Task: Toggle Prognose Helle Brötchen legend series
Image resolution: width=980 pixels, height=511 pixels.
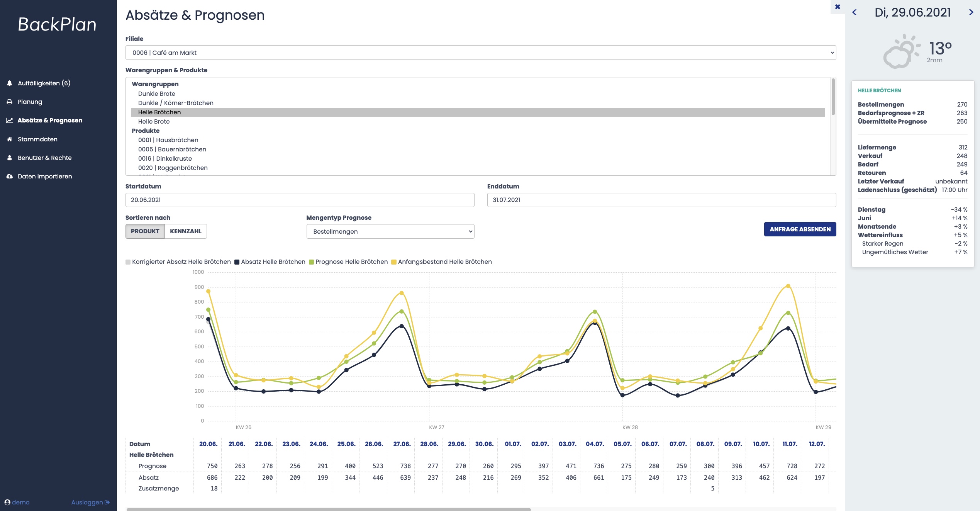Action: [x=348, y=262]
